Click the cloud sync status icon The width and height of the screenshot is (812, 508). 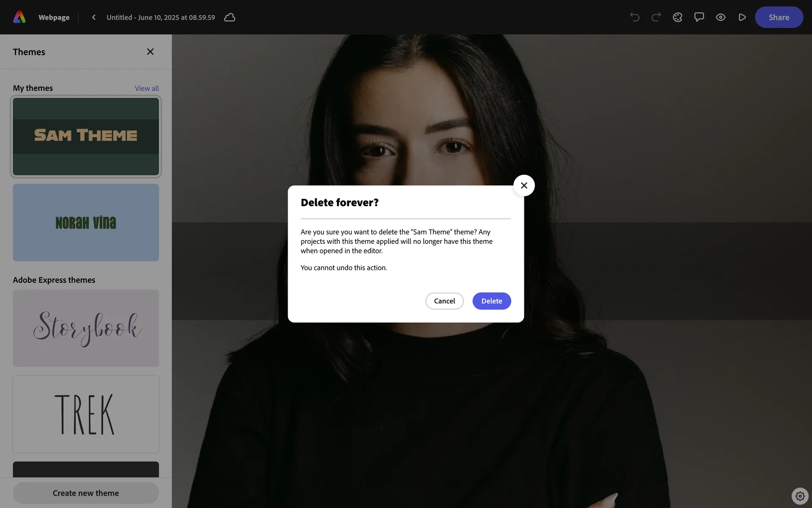230,17
